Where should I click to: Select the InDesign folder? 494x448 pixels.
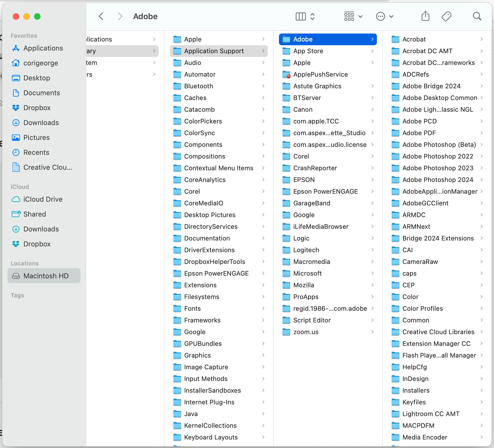pos(437,379)
